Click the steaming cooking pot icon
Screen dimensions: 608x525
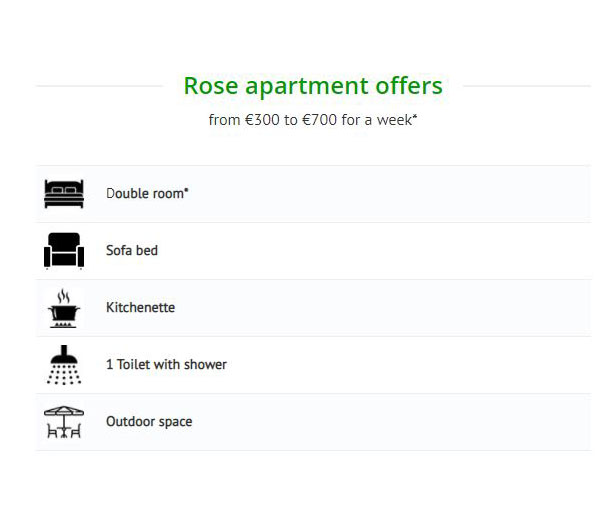64,309
